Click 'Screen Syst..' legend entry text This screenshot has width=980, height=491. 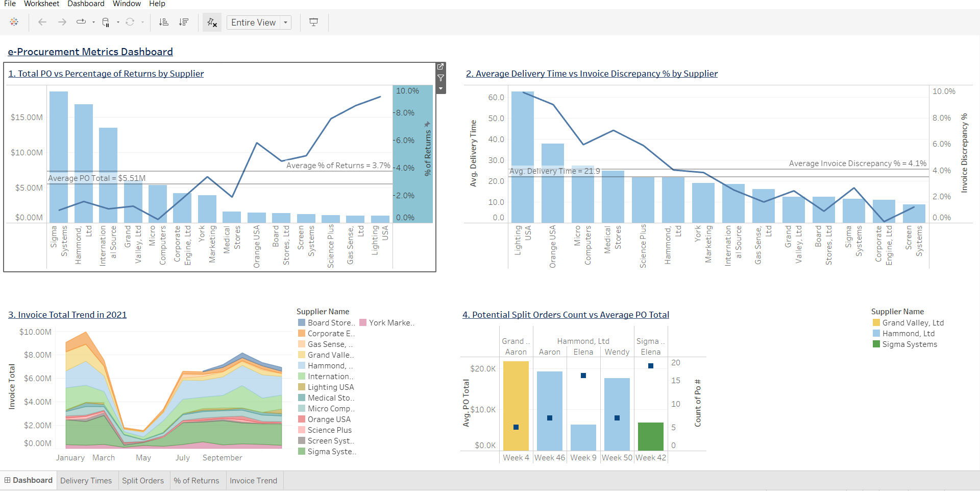tap(331, 441)
